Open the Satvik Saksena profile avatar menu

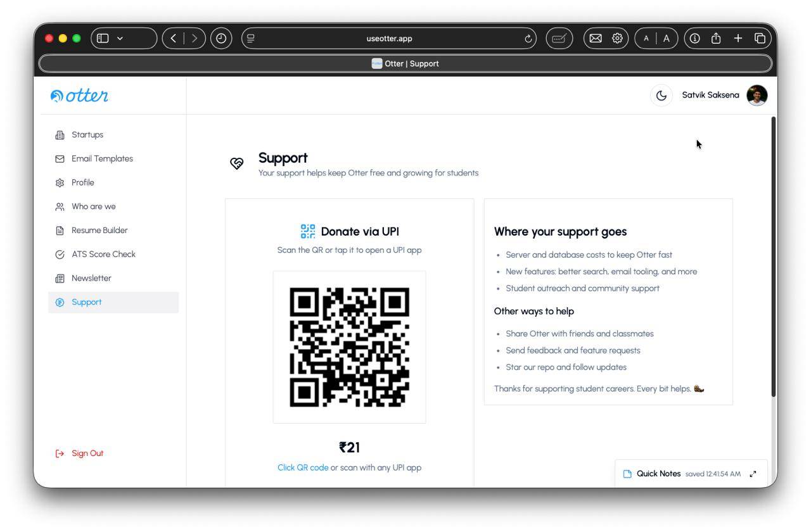757,96
